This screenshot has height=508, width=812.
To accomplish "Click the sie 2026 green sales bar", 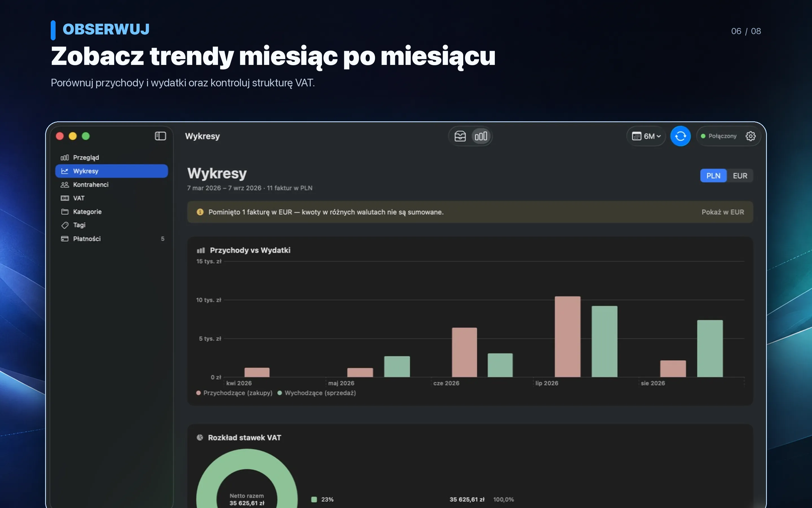I will [x=710, y=349].
